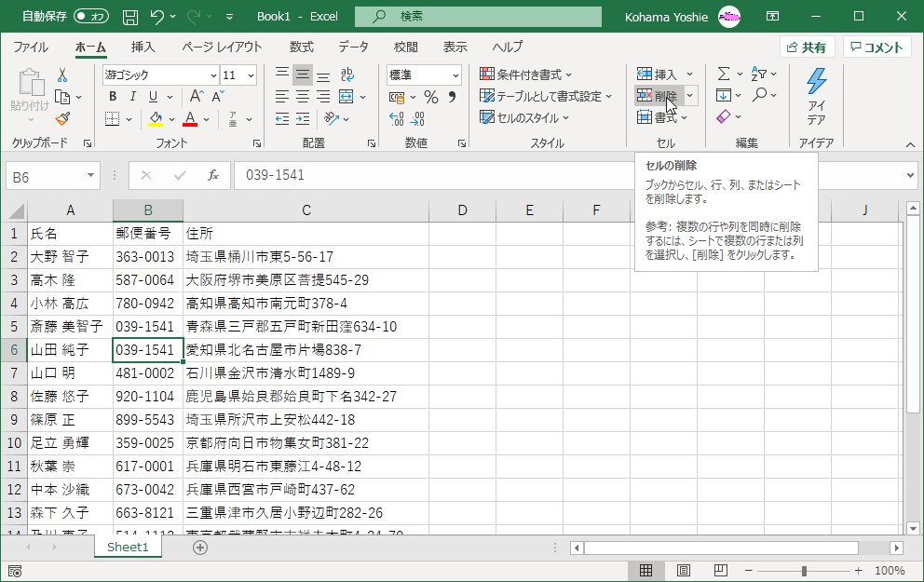Increase font size with the large A icon
This screenshot has height=582, width=924.
(x=197, y=96)
